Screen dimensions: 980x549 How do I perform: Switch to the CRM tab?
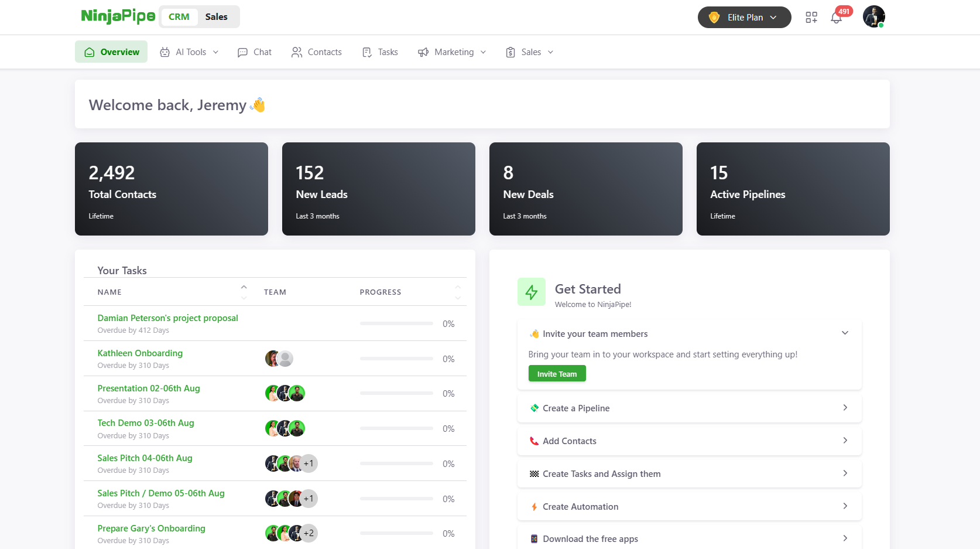point(179,17)
